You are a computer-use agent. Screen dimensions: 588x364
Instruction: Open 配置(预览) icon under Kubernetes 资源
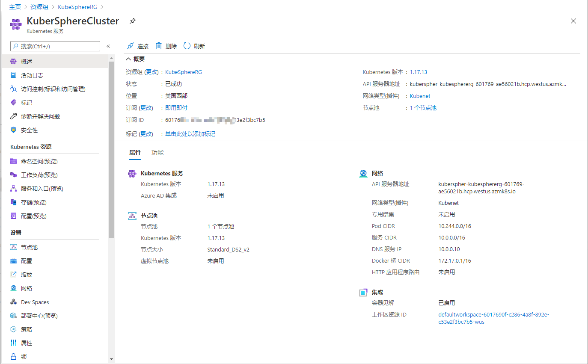(x=14, y=216)
